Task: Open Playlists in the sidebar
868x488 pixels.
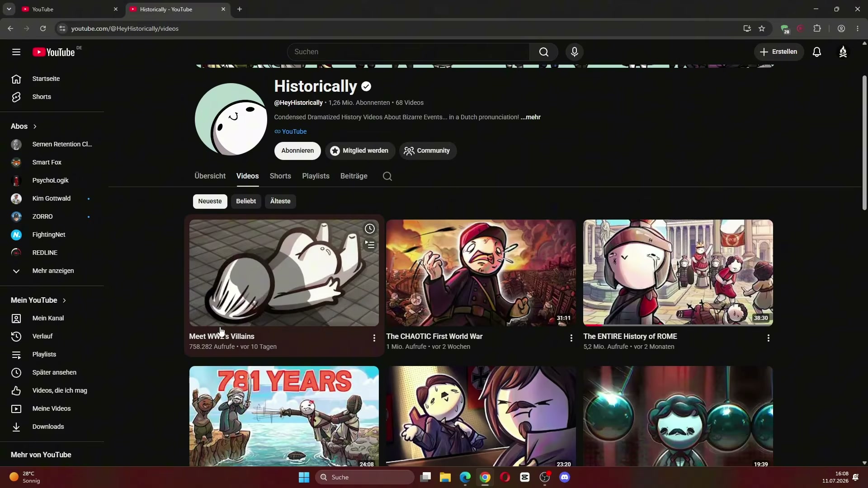Action: pyautogui.click(x=52, y=354)
